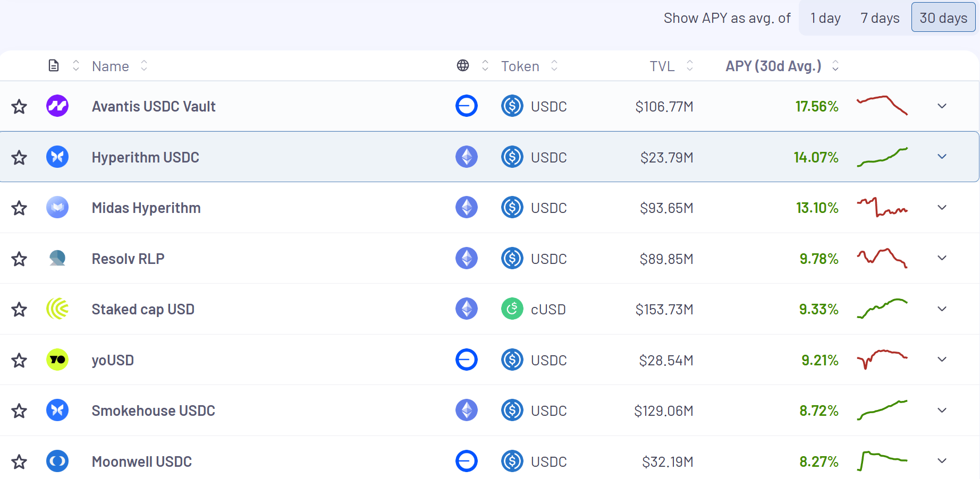This screenshot has height=479, width=980.
Task: Expand the Avantis USDC Vault row
Action: (942, 106)
